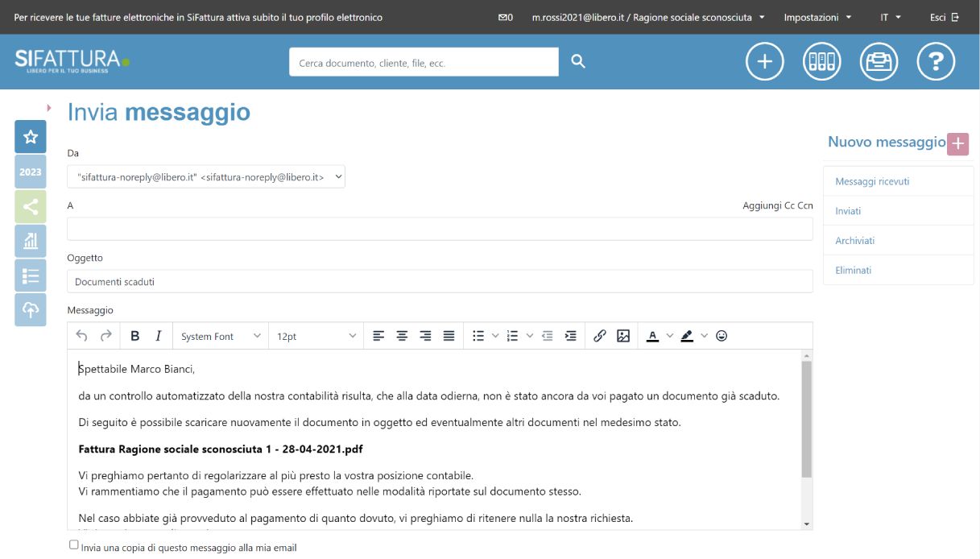
Task: Open the System Font dropdown
Action: 221,336
